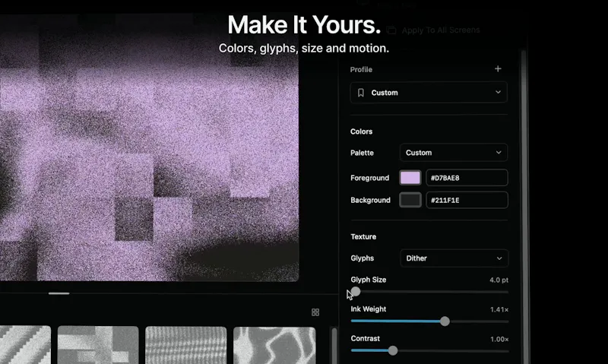The height and width of the screenshot is (364, 608).
Task: Click the Background dark color swatch
Action: click(x=410, y=200)
